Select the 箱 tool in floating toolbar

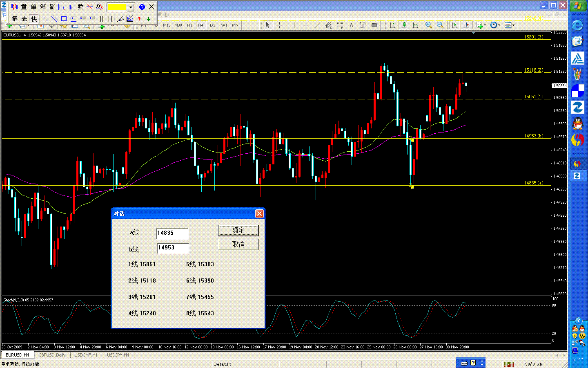[43, 7]
